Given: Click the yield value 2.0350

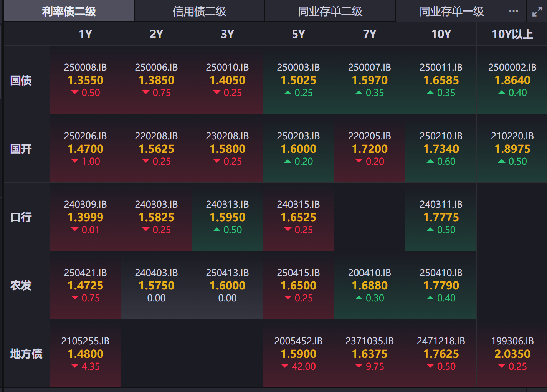Looking at the screenshot, I should click(512, 354).
